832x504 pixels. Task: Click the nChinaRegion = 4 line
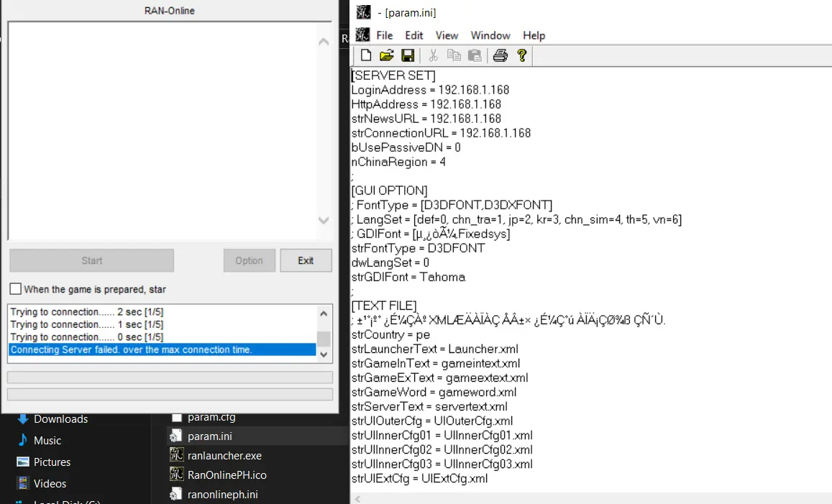398,162
